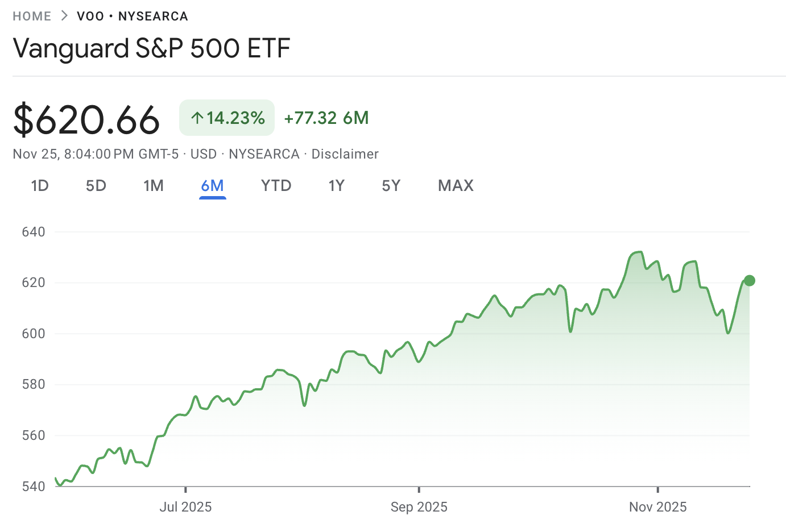Select the active 6M range tab

(x=213, y=186)
